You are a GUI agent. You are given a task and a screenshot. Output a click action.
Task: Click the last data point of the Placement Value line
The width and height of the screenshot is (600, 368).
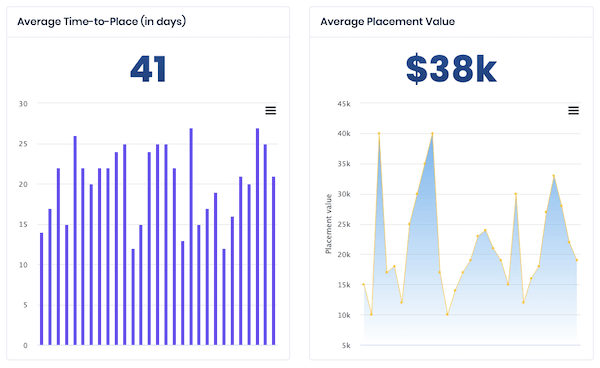(577, 260)
